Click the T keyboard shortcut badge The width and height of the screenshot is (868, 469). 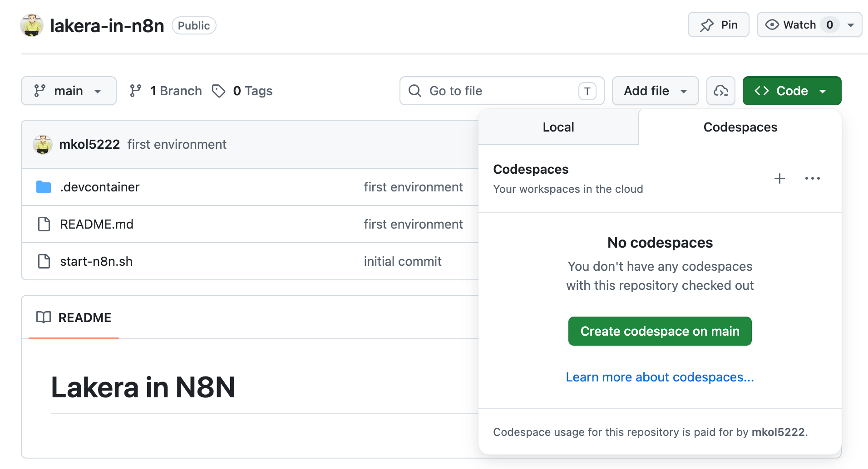click(x=587, y=91)
